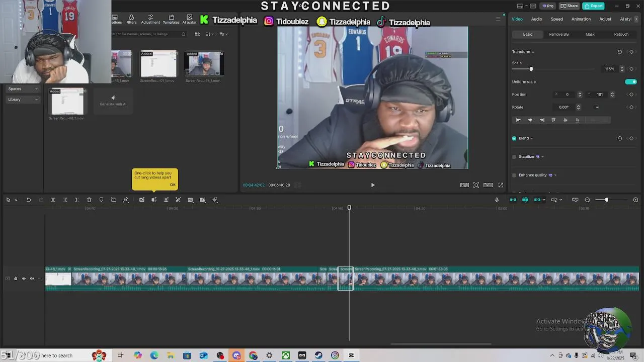Align clip to horizontal center

tap(530, 120)
